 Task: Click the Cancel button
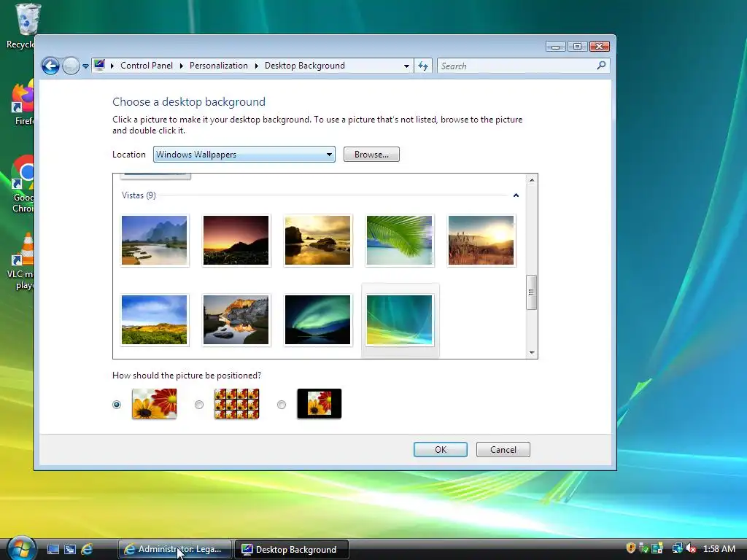[503, 449]
